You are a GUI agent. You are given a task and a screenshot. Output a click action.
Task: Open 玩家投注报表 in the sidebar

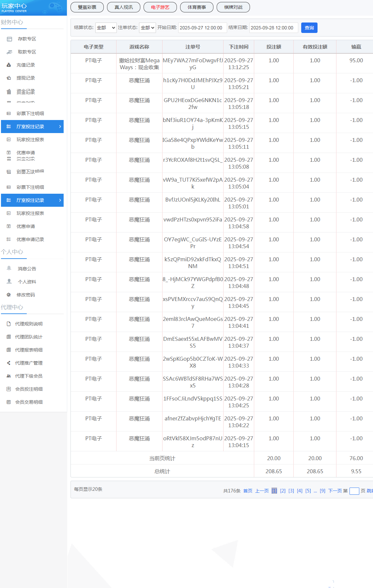pyautogui.click(x=30, y=140)
